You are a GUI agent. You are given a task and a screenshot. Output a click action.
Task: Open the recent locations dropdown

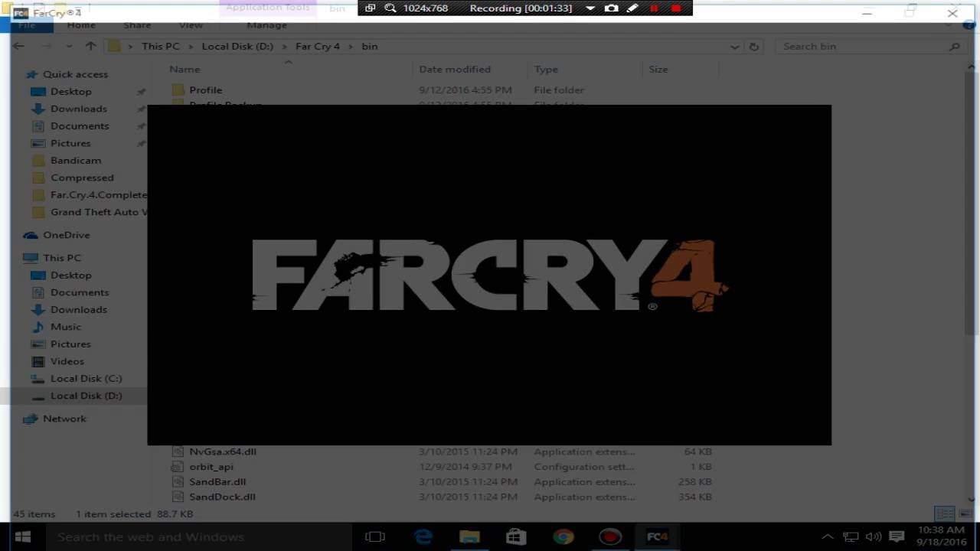(68, 47)
